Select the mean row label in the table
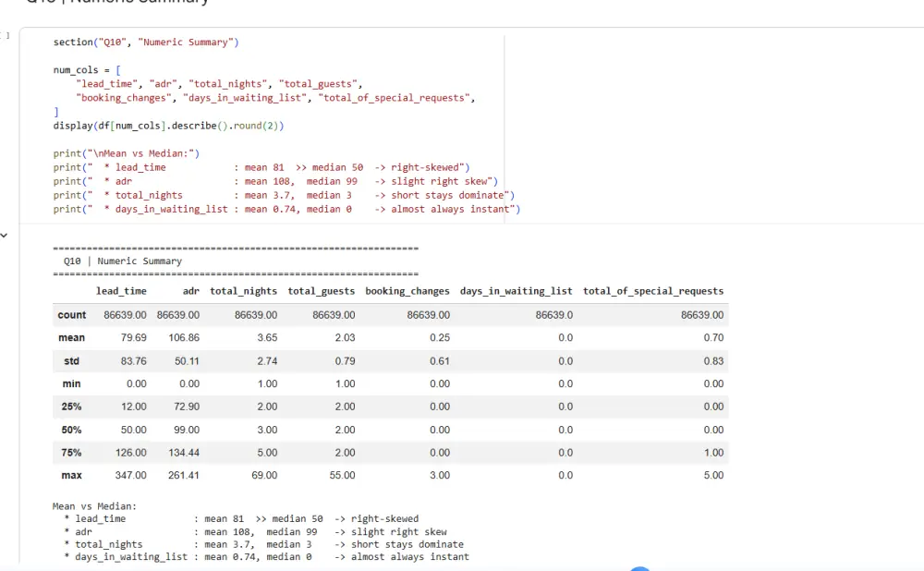Viewport: 924px width, 571px height. [x=72, y=337]
